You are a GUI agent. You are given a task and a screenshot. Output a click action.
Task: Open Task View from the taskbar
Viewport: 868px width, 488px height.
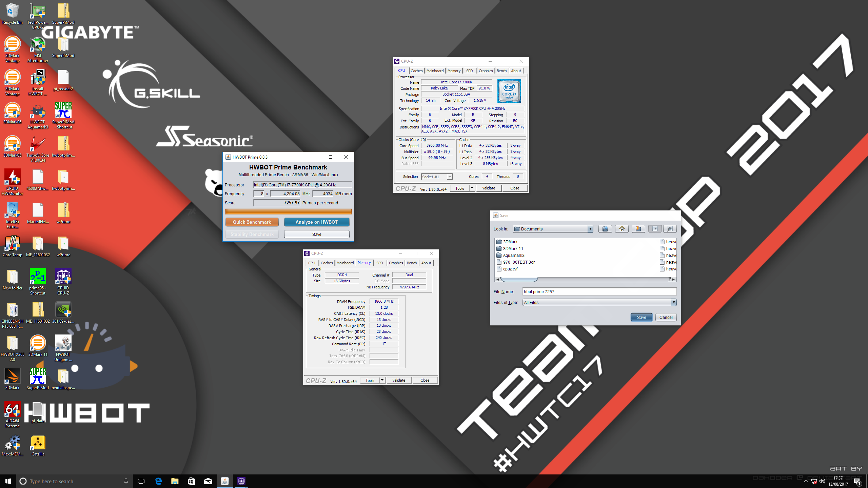click(x=141, y=481)
